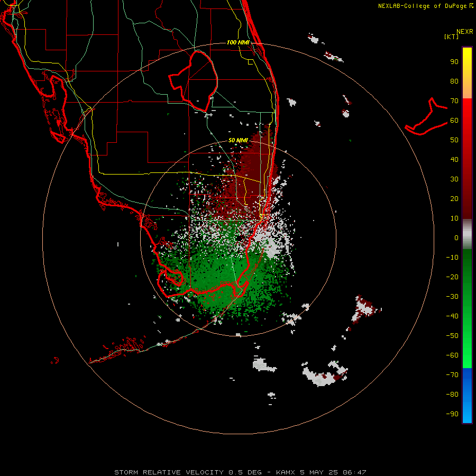Click the 100 NMI range ring label
This screenshot has width=476, height=476.
pos(238,42)
